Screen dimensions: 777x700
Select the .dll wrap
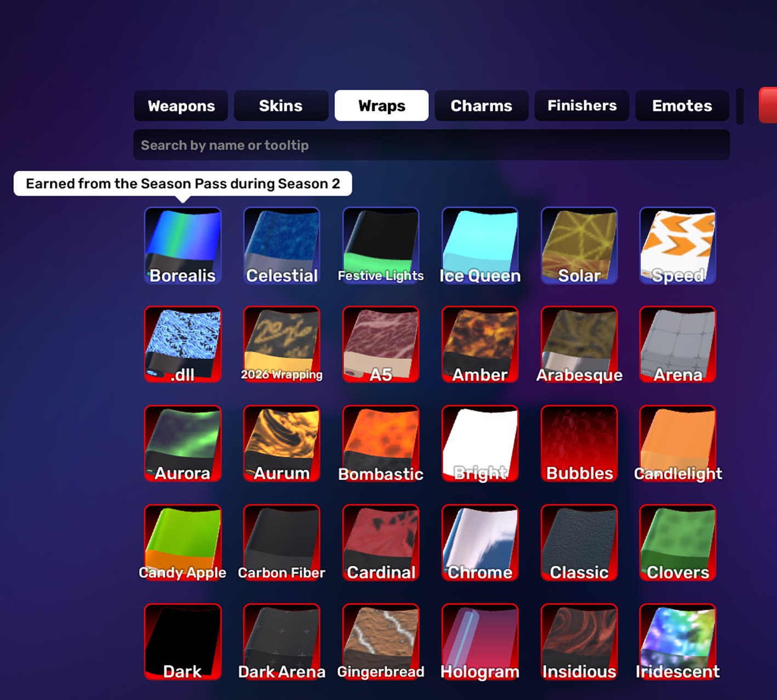[x=183, y=345]
